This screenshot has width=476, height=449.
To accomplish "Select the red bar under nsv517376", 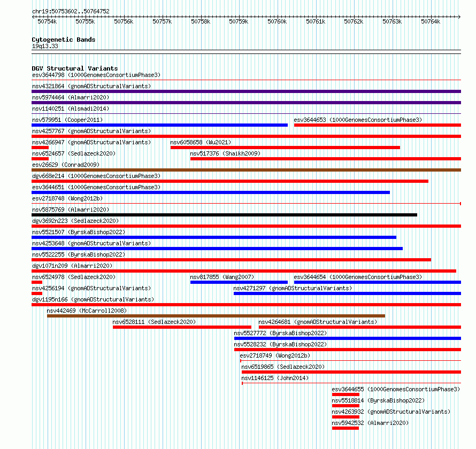I will point(326,159).
